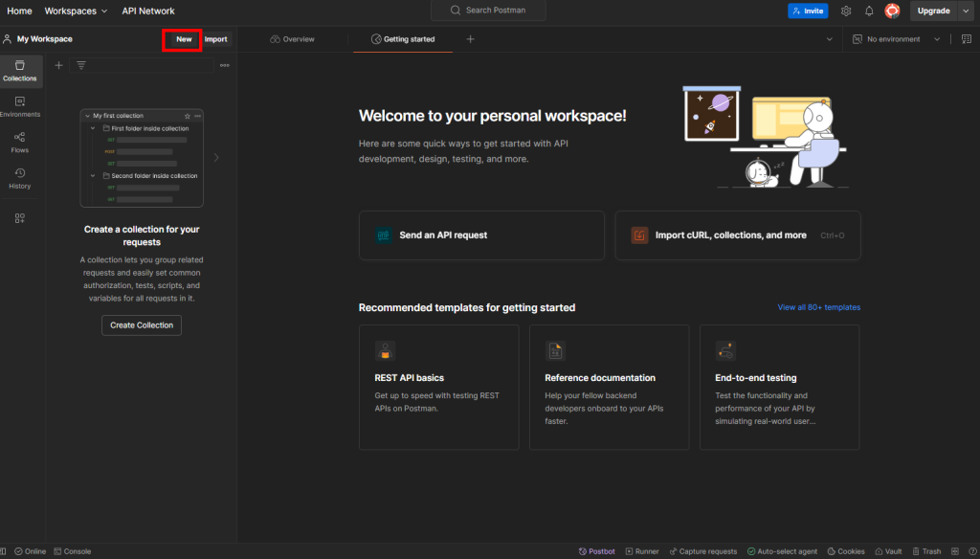Open the Environments sidebar panel

click(20, 106)
